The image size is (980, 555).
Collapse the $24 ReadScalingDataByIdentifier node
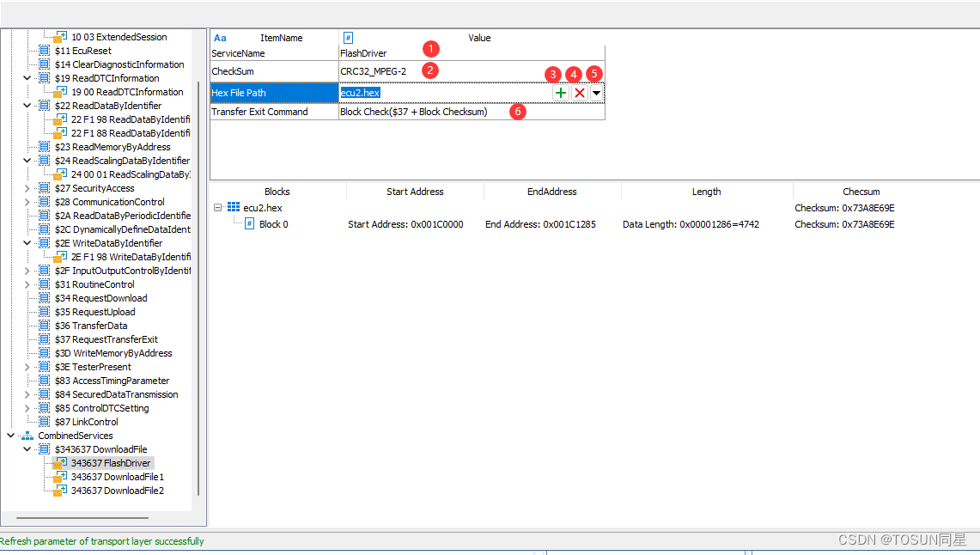pyautogui.click(x=27, y=161)
